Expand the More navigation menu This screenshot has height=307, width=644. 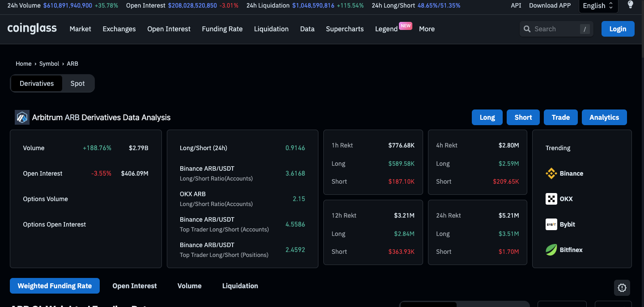tap(427, 29)
